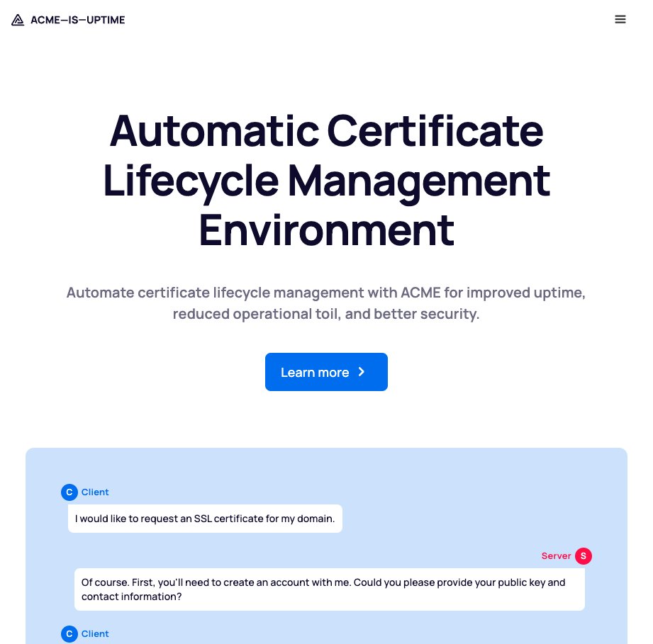Click the first Client avatar circle
Viewport: 653px width, 644px height.
point(69,492)
